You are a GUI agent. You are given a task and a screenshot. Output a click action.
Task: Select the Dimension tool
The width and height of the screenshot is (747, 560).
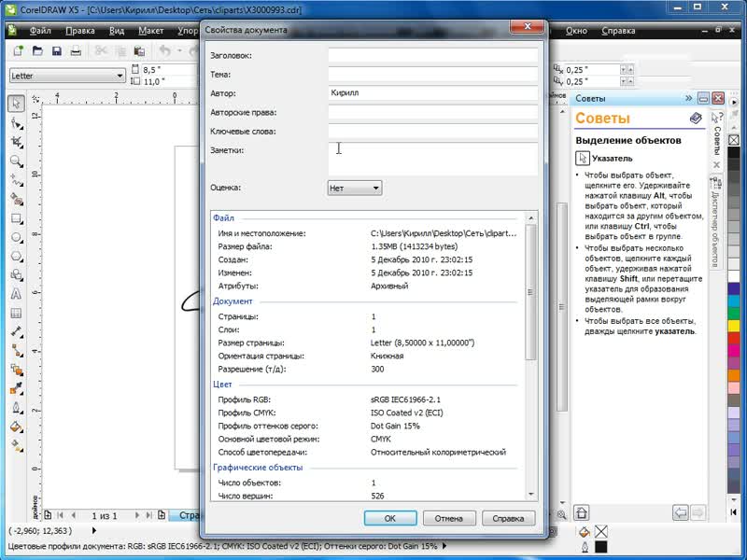16,332
